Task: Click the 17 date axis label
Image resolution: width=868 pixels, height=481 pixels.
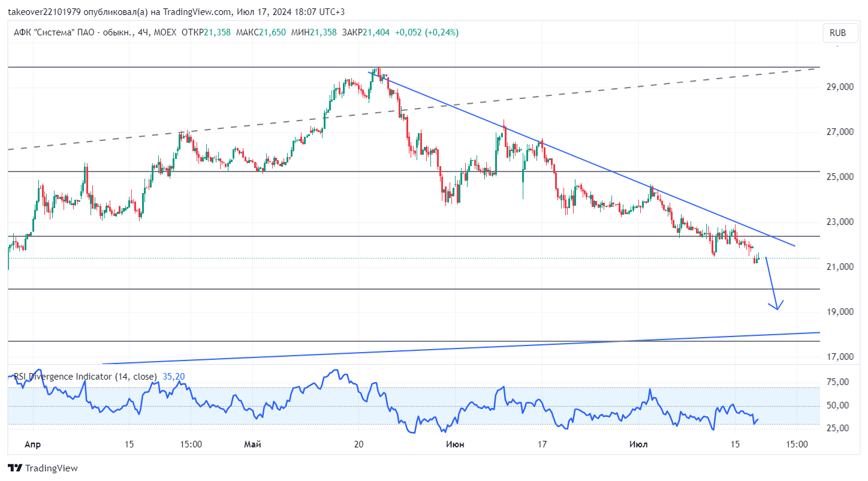Action: [x=542, y=444]
